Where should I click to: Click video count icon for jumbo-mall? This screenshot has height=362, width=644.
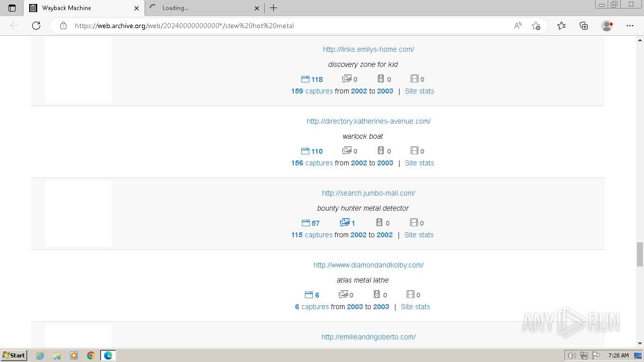click(417, 223)
